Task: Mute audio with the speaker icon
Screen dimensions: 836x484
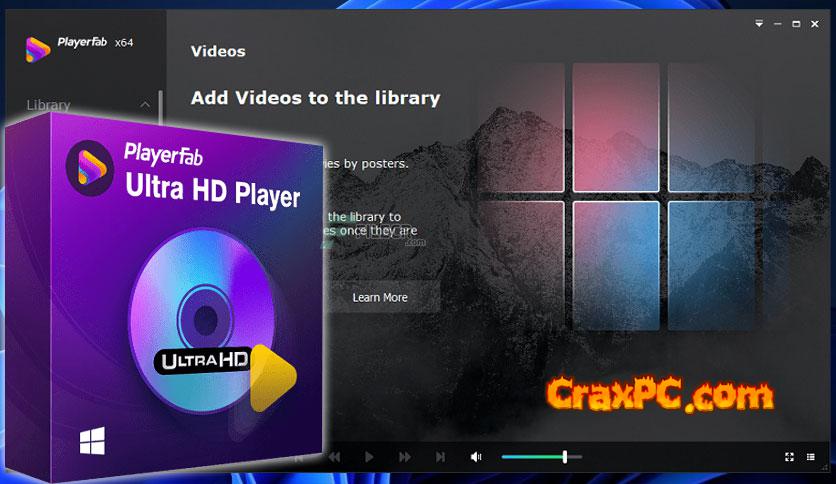Action: click(x=476, y=457)
